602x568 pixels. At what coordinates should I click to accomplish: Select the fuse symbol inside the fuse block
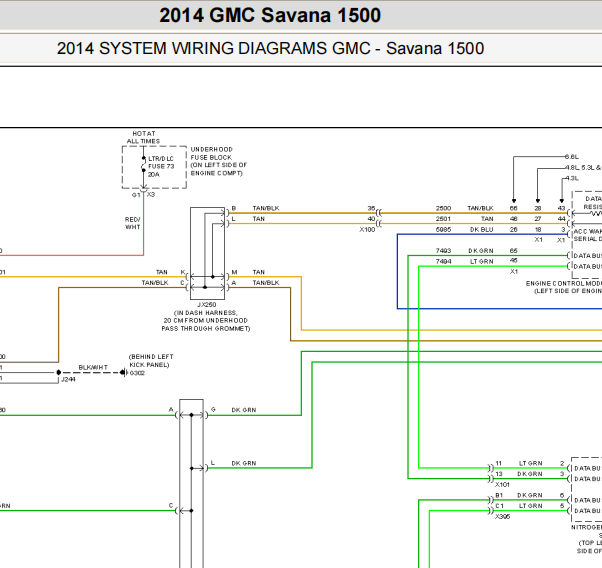point(144,164)
